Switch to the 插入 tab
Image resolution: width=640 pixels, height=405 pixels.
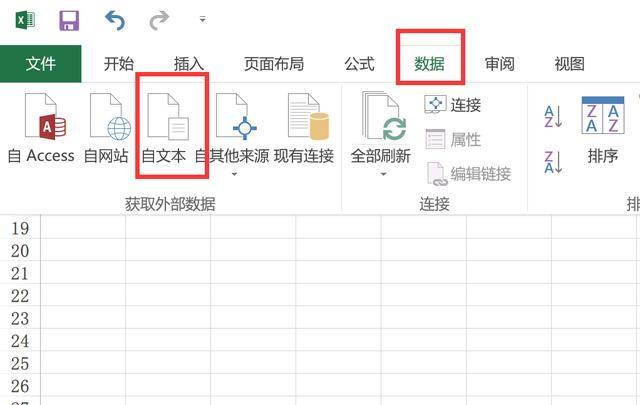pos(189,64)
